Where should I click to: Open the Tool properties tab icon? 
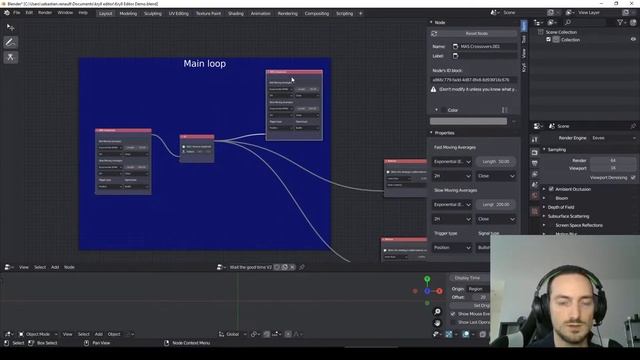(535, 140)
